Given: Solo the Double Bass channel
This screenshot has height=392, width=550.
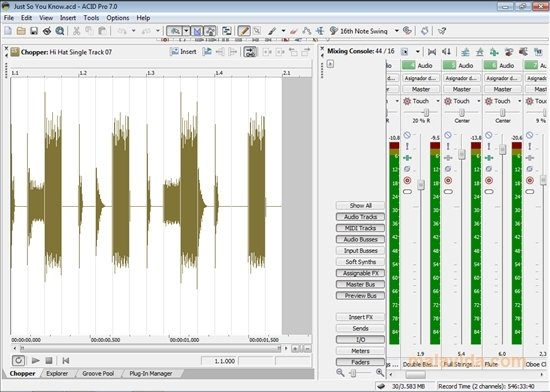Looking at the screenshot, I should point(407,147).
